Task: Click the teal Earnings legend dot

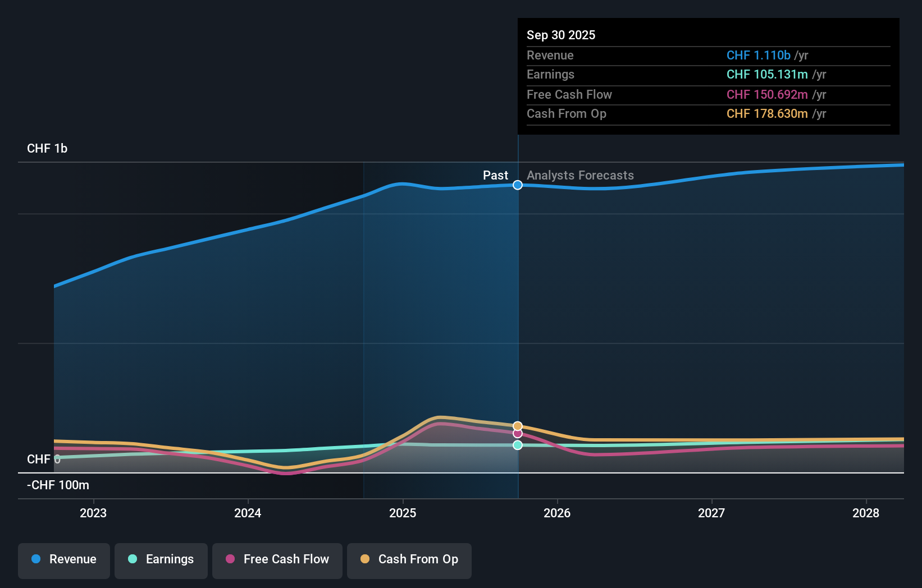Action: pos(131,559)
